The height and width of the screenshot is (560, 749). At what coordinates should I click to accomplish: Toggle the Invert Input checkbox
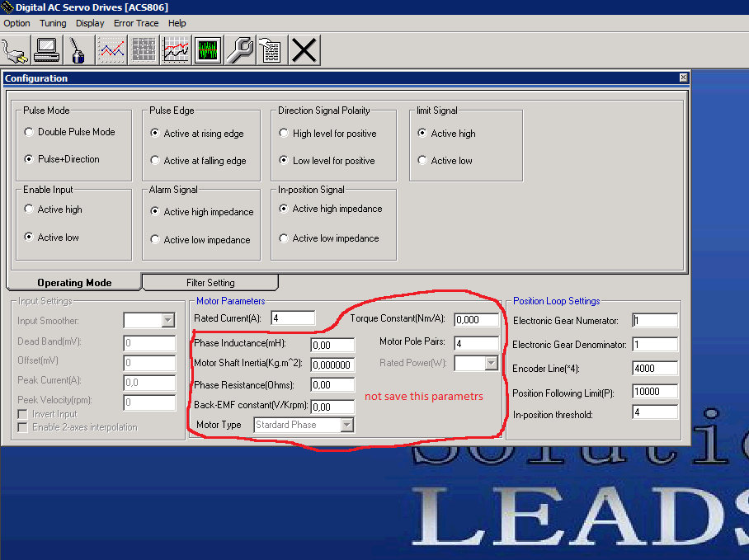click(x=22, y=414)
